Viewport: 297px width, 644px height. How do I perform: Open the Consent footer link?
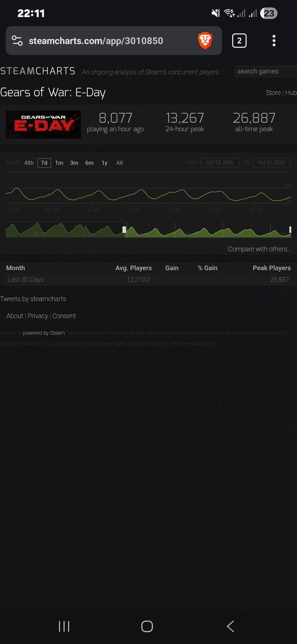click(x=64, y=316)
